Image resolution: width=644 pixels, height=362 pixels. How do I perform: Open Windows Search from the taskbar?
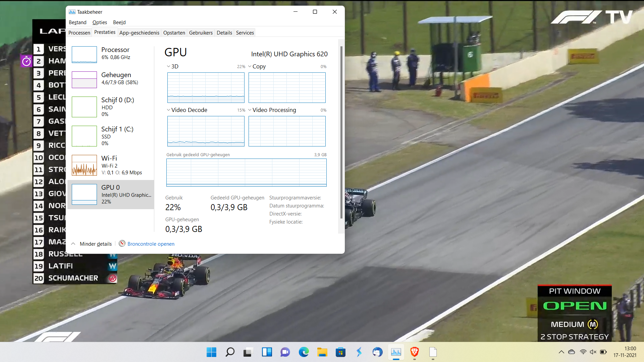(230, 352)
